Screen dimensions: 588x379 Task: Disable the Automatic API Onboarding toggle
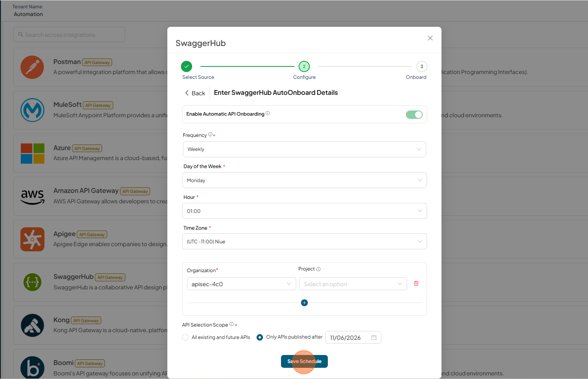414,115
